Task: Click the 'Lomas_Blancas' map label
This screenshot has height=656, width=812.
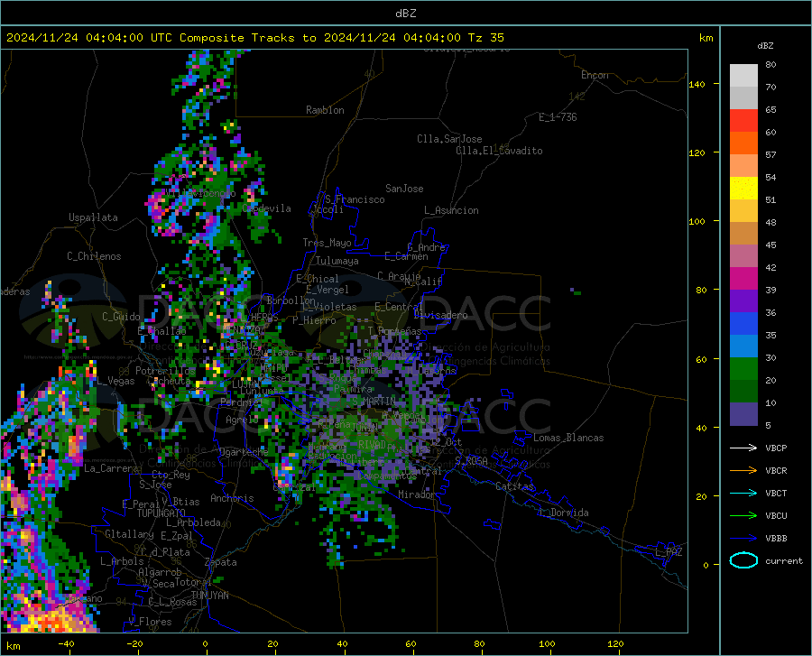Action: [568, 438]
